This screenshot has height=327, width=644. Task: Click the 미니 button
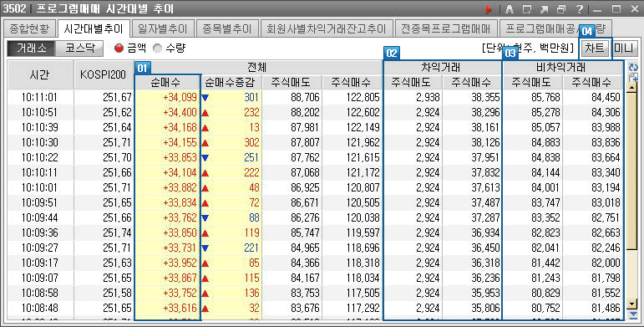(x=623, y=49)
